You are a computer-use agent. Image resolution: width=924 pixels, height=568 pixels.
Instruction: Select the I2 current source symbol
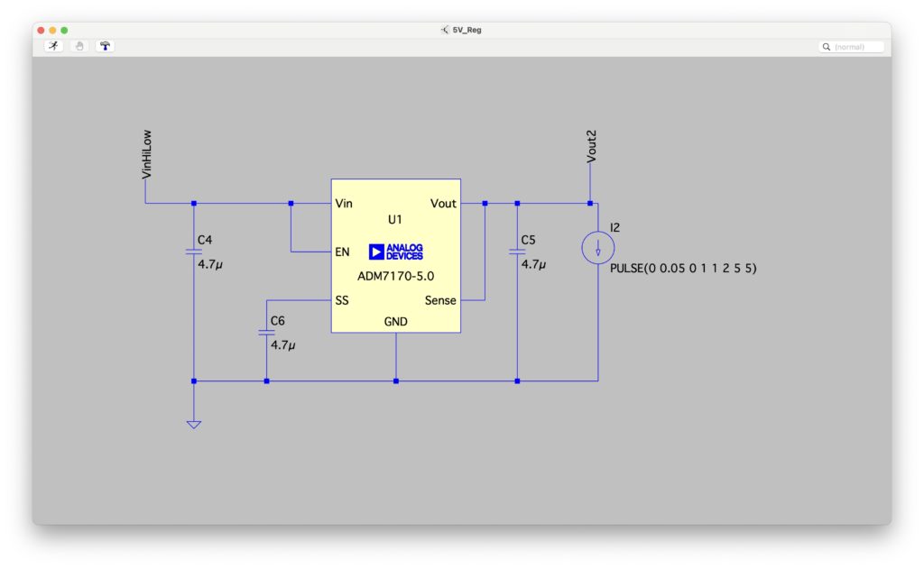point(597,248)
